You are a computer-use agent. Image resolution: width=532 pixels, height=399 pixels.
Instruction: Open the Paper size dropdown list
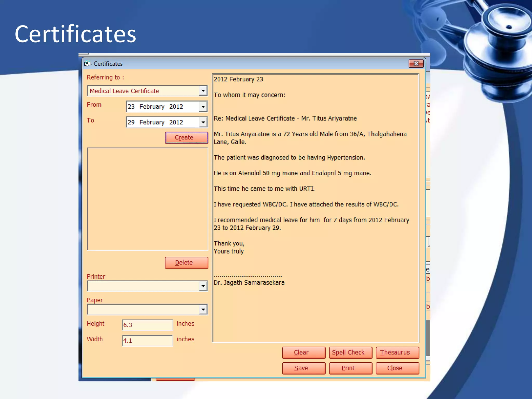(x=203, y=310)
